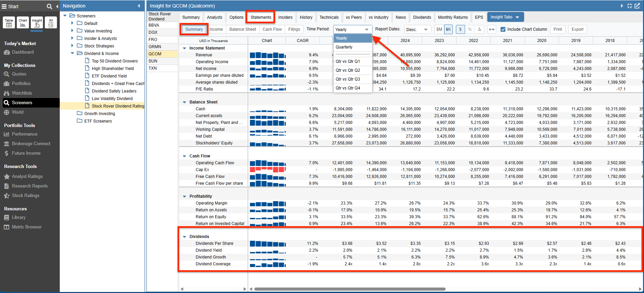Switch to Table view icon

[x=9, y=23]
